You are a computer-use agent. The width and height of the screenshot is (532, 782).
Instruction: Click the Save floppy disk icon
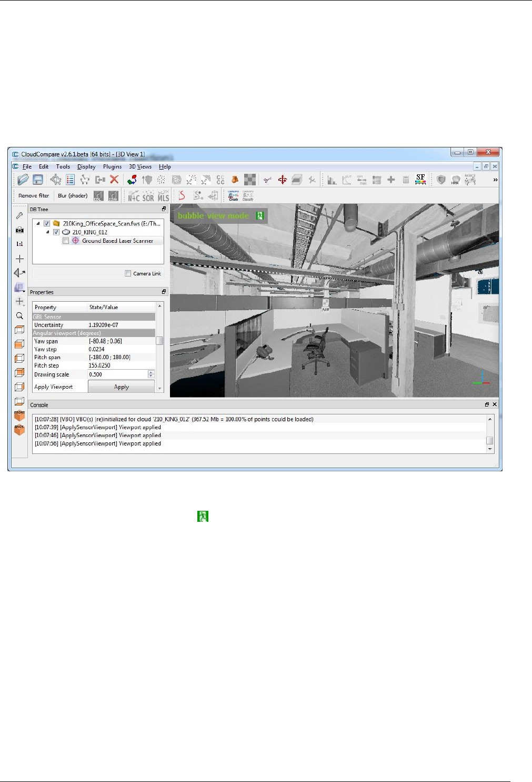(38, 180)
